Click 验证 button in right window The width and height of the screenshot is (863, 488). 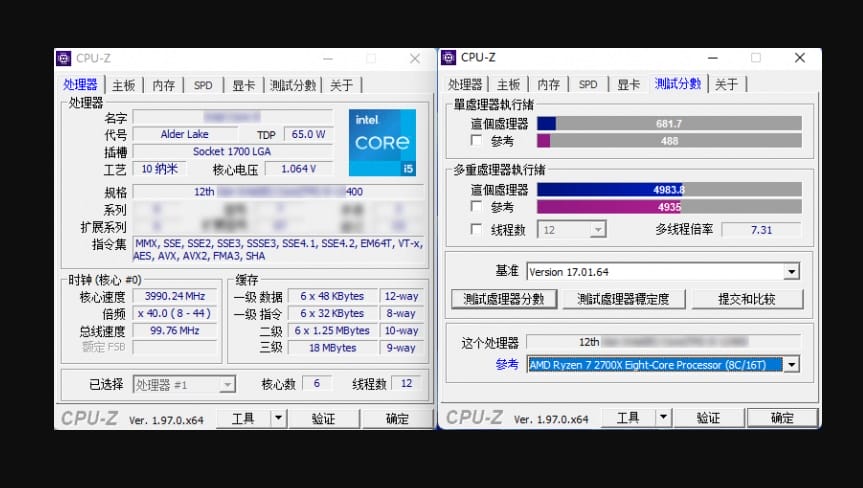coord(708,418)
